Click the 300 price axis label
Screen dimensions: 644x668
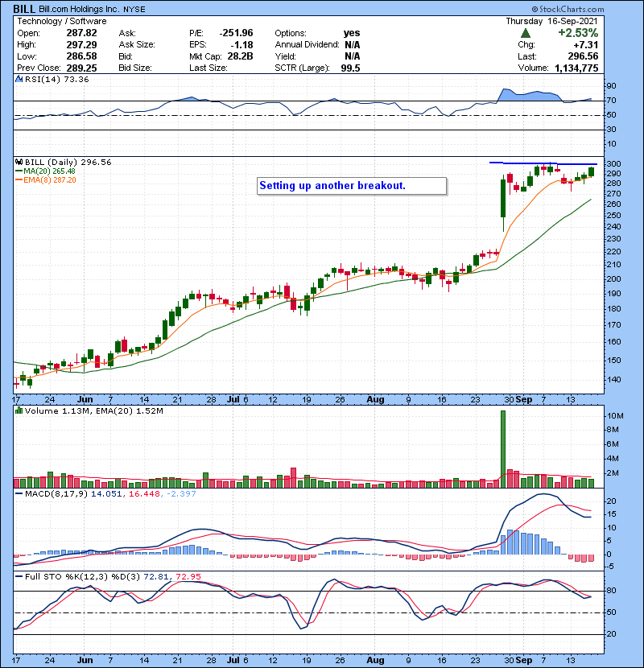(x=614, y=164)
